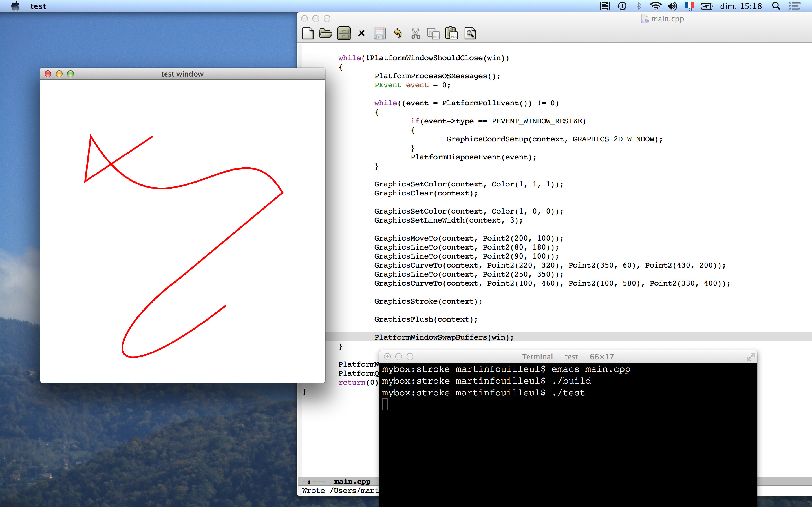Click the Undo arrow icon

398,34
